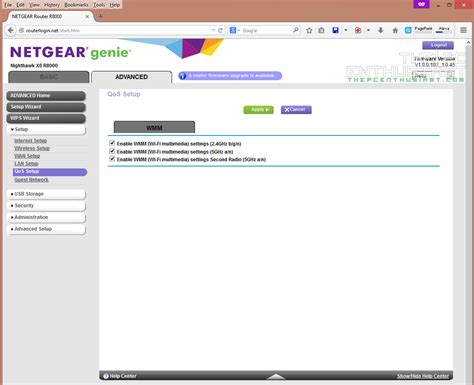This screenshot has height=385, width=474.
Task: Bookmark this page with the star icon
Action: point(309,30)
